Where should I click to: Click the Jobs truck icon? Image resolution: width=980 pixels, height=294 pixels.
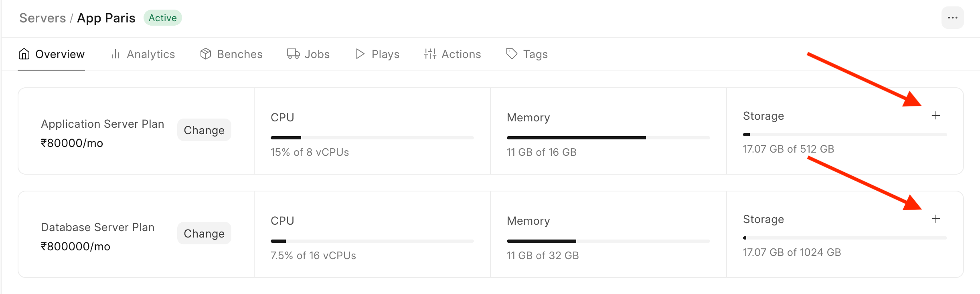click(294, 54)
